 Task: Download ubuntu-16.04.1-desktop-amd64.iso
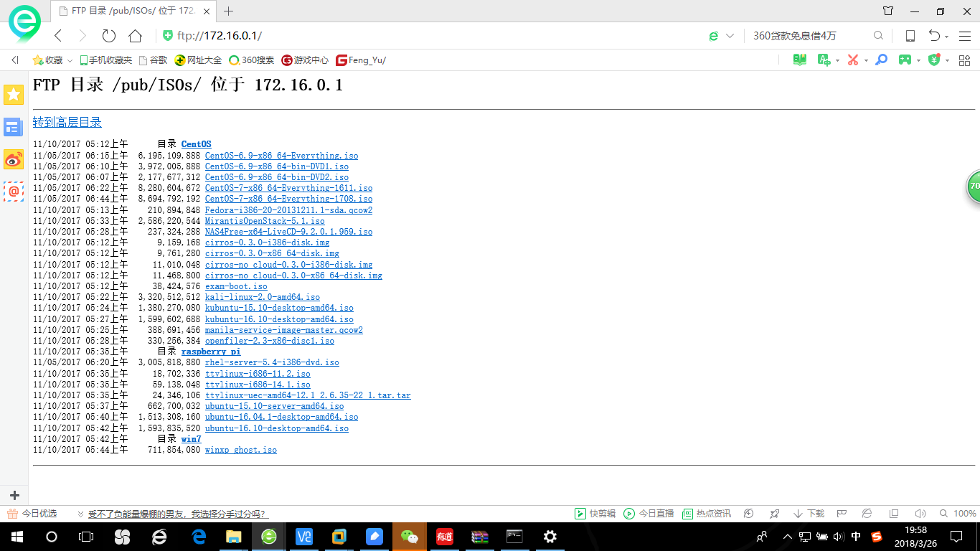[x=281, y=417]
